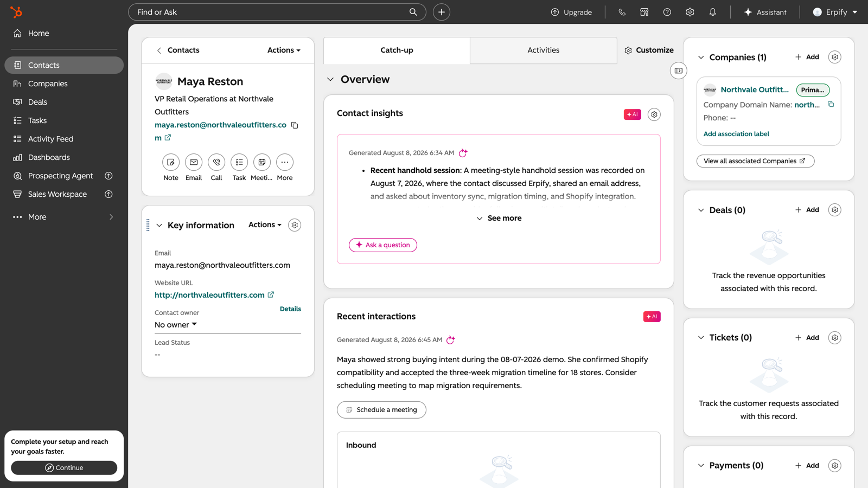Open the help question mark icon
The width and height of the screenshot is (868, 488).
coord(667,12)
